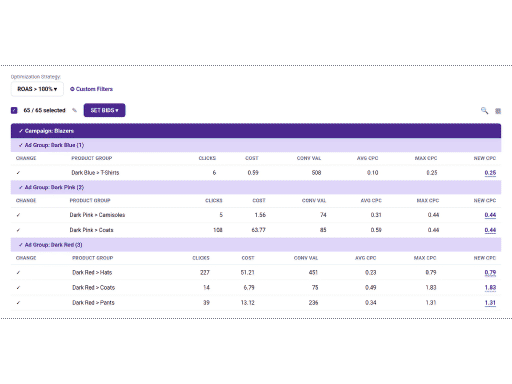Screen dimensions: 512x384
Task: Toggle the Ad Group: Dark Pink checkmark
Action: 21,187
